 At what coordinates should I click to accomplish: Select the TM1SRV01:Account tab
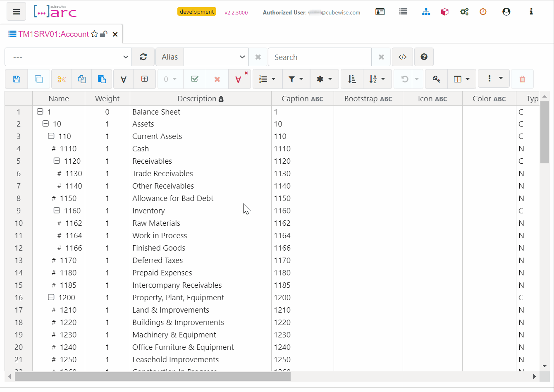(x=53, y=34)
